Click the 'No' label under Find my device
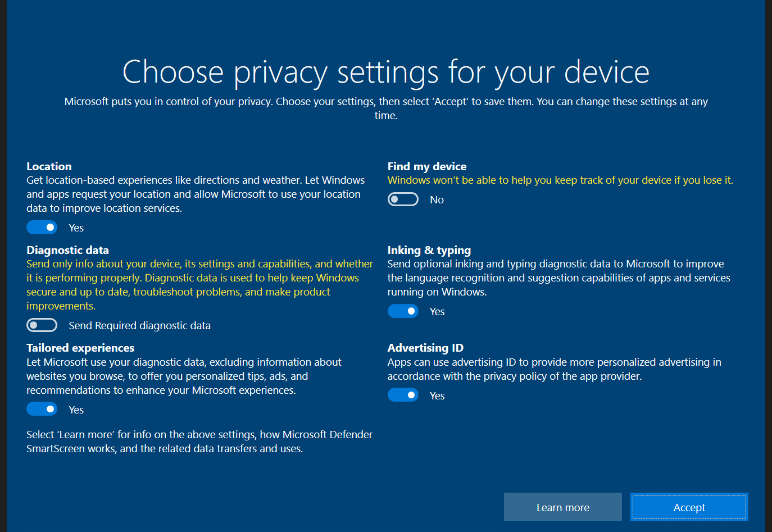772x532 pixels. [x=437, y=200]
